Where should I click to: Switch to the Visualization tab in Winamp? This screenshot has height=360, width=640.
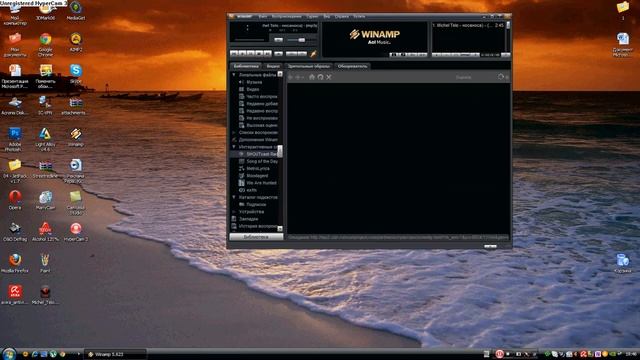[309, 66]
